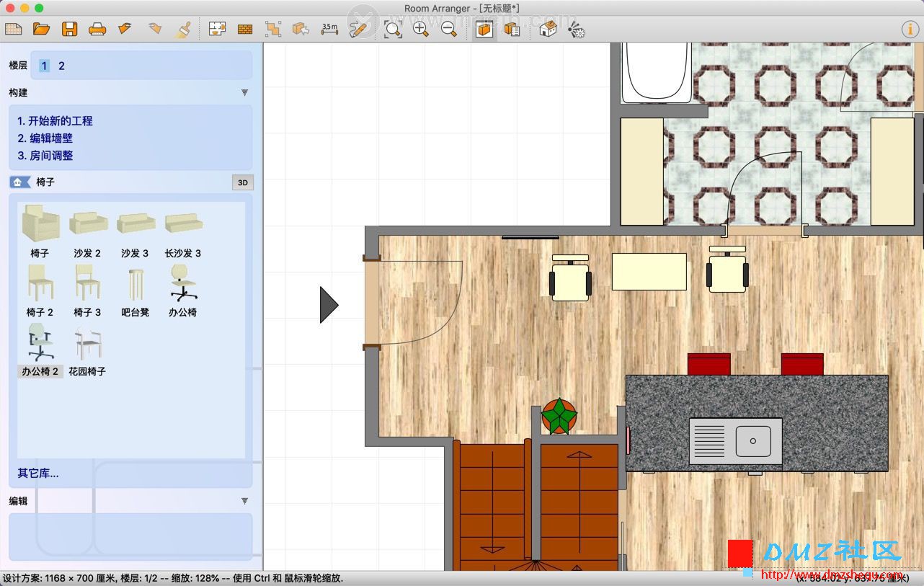Viewport: 924px width, 586px height.
Task: Save project using the floppy disk icon
Action: (x=69, y=30)
